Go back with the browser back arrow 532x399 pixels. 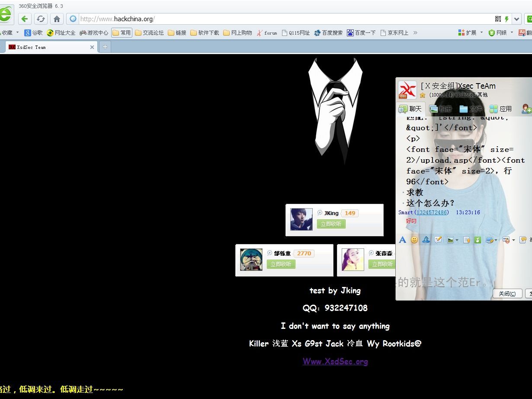[x=25, y=19]
